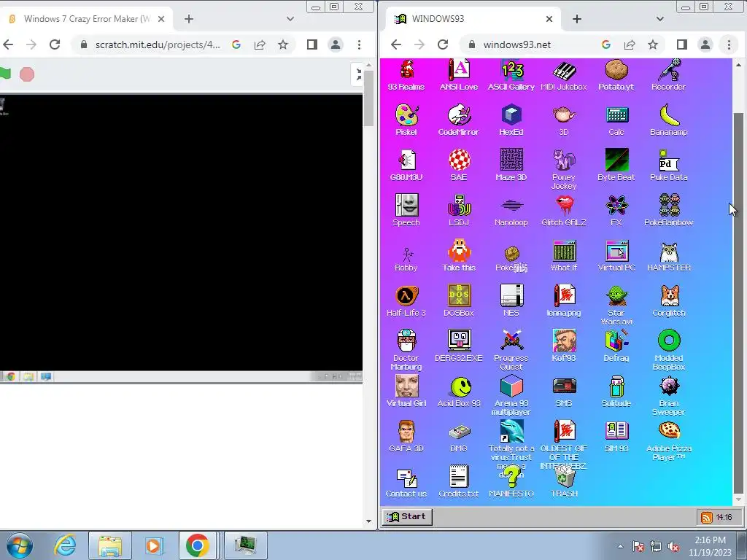Open Take this icon
The height and width of the screenshot is (560, 747).
point(459,255)
